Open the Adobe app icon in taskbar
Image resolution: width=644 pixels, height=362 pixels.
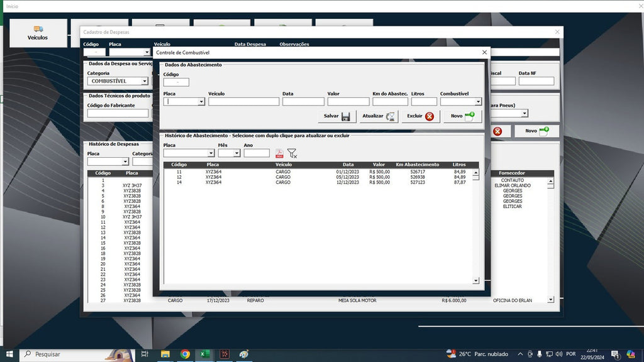(x=225, y=354)
